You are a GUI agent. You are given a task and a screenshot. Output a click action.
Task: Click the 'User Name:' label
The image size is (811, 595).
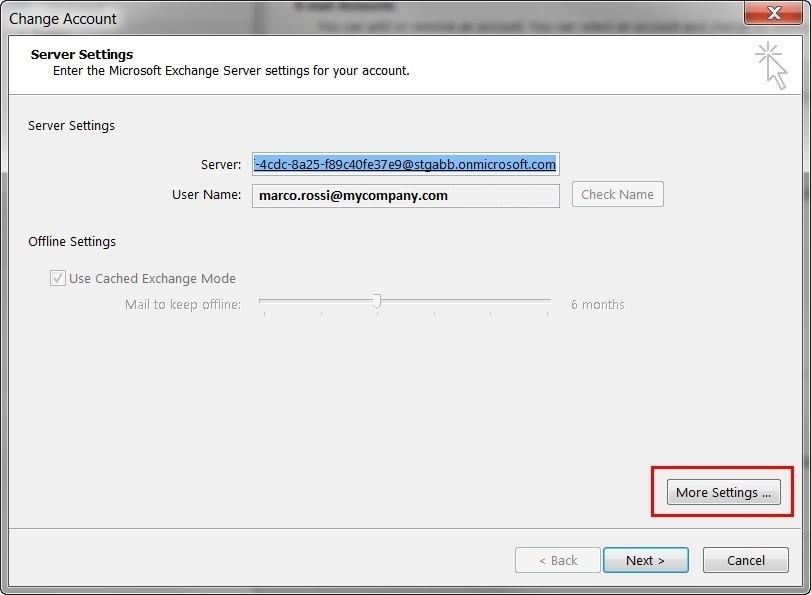coord(206,195)
